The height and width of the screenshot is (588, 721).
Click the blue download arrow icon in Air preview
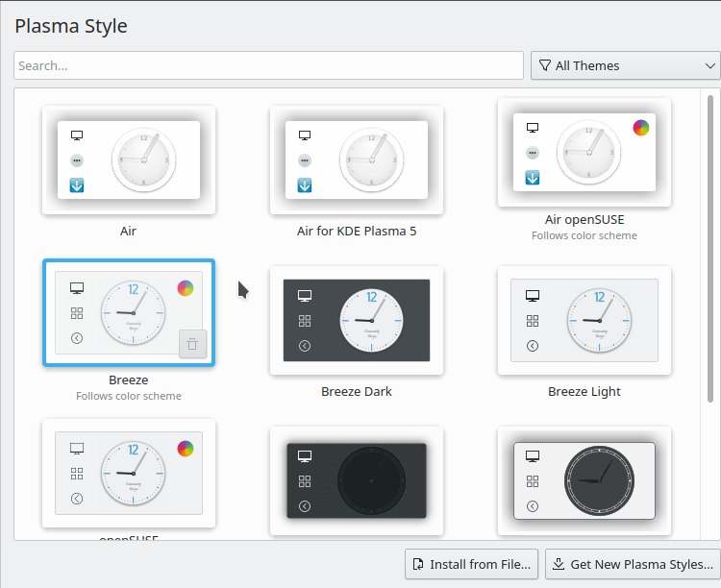tap(77, 185)
